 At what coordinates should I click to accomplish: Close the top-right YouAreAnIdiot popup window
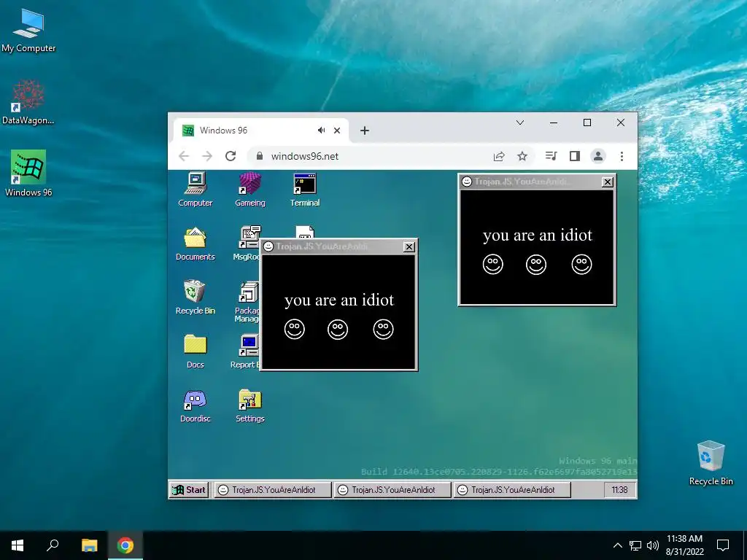[608, 182]
